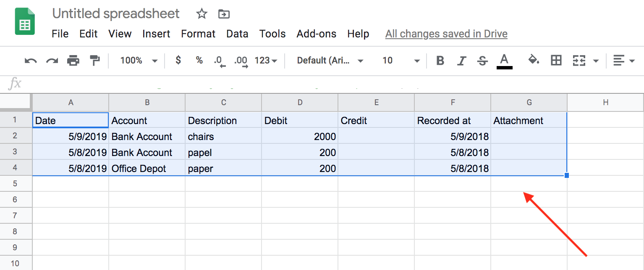Viewport: 644px width, 270px height.
Task: Apply currency format with dollar sign icon
Action: [178, 61]
